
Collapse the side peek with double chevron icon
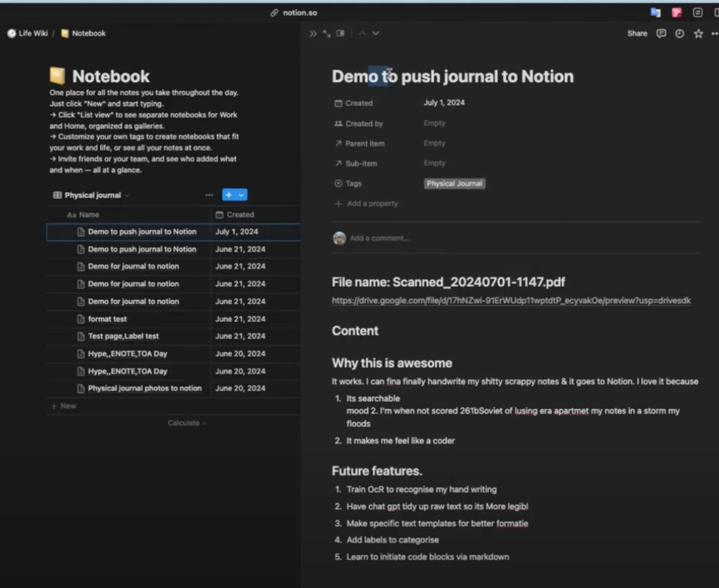(312, 33)
